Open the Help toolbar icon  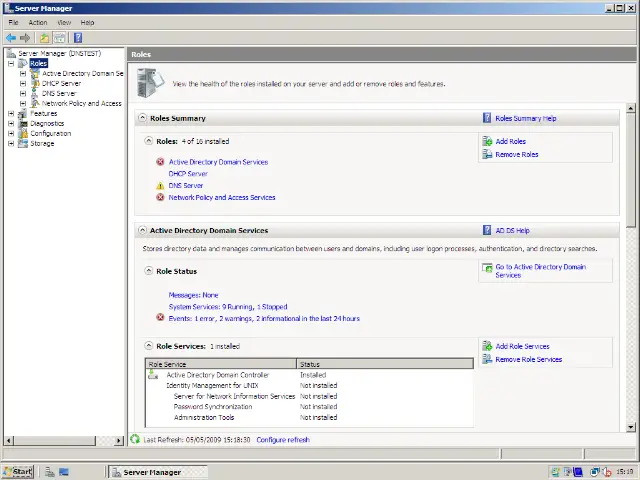[x=78, y=38]
